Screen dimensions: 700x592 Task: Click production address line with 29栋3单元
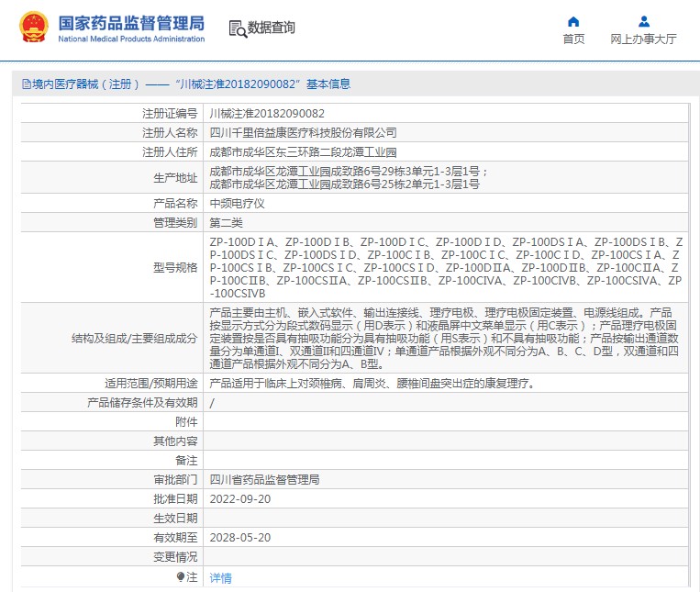point(349,172)
